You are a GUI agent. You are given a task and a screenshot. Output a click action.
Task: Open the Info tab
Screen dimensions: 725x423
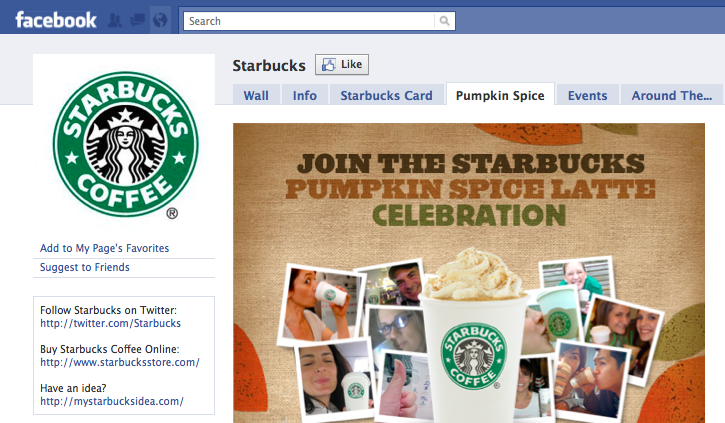click(305, 95)
